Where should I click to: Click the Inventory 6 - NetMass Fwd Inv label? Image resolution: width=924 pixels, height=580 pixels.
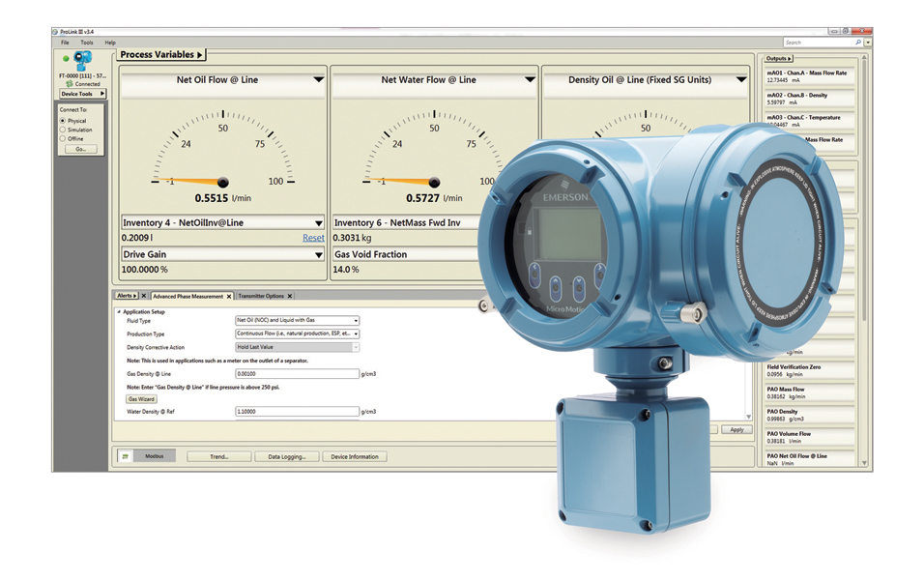click(x=397, y=222)
